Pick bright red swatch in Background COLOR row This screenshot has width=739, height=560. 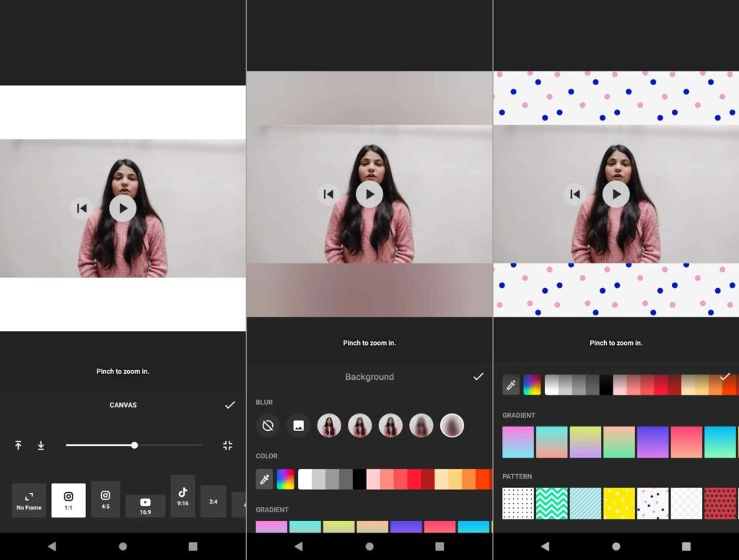coord(414,479)
